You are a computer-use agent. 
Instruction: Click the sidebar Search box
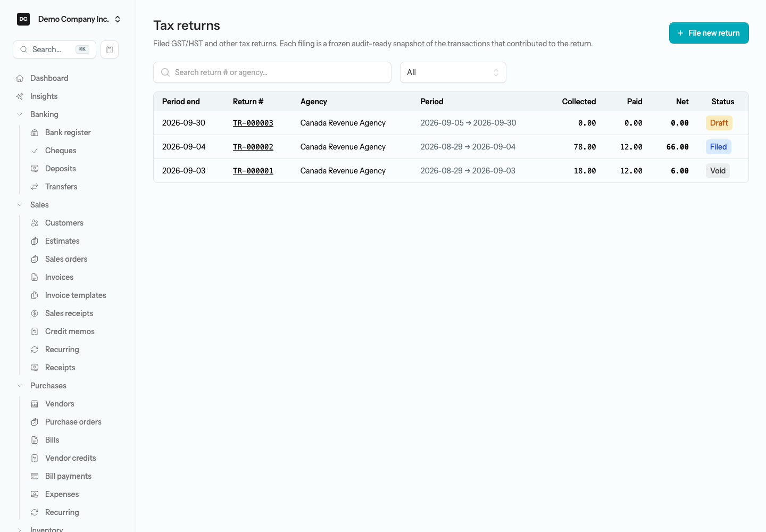click(54, 49)
